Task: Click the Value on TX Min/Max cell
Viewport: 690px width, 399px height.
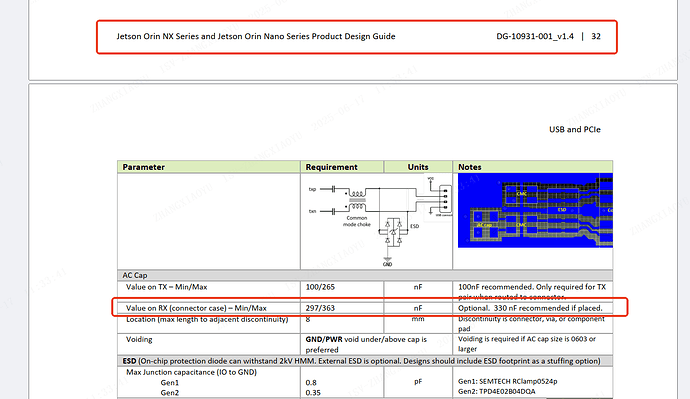Action: pyautogui.click(x=166, y=287)
